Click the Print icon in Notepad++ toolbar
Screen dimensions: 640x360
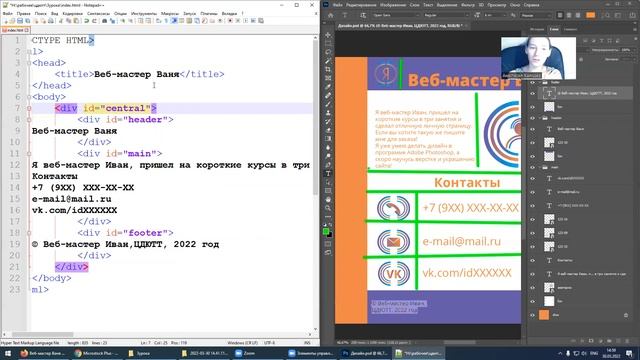(x=51, y=20)
